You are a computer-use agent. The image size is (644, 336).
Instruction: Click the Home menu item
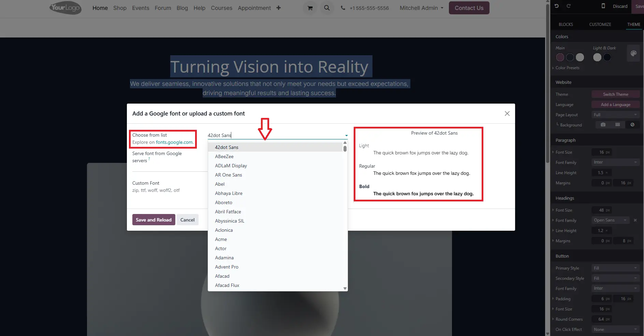click(100, 8)
